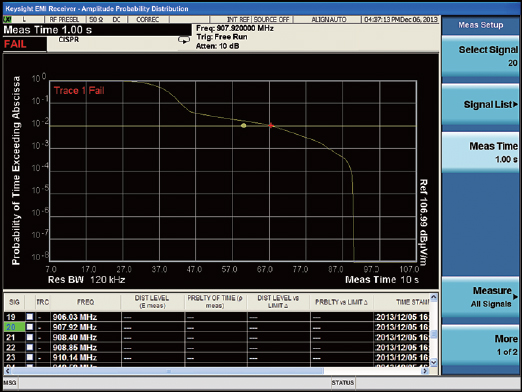This screenshot has width=522, height=392.
Task: Click the SOURCE OFF status indicator
Action: click(x=272, y=20)
